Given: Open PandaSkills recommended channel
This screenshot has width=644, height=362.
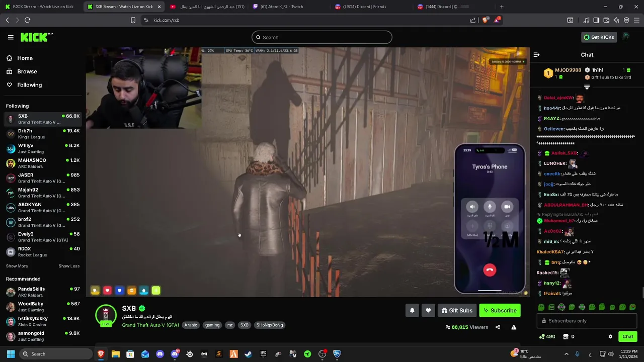Looking at the screenshot, I should [x=43, y=292].
